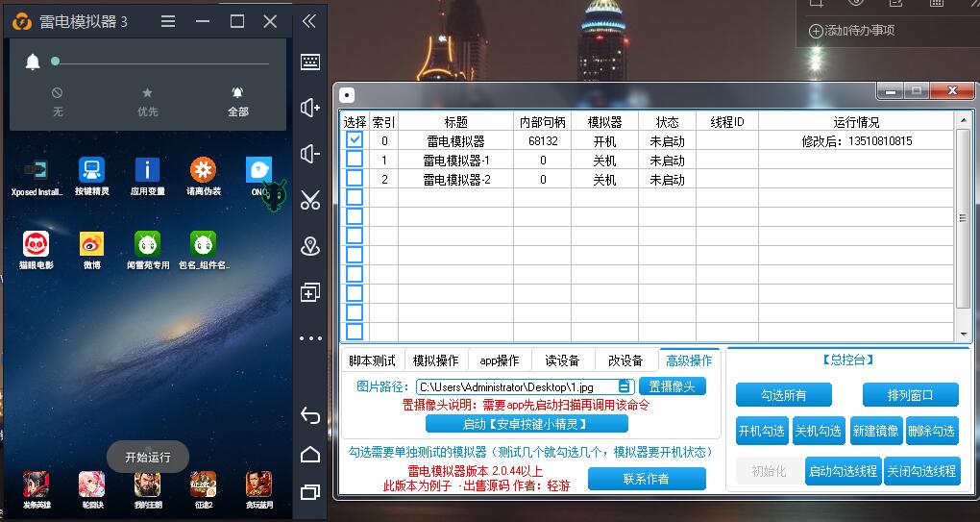
Task: Click the 运行情况 column header
Action: click(856, 122)
